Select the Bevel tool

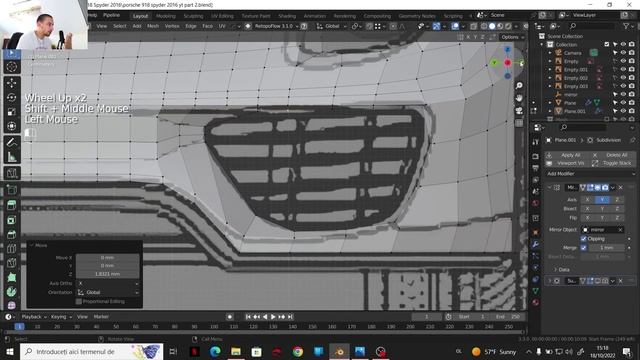12,235
